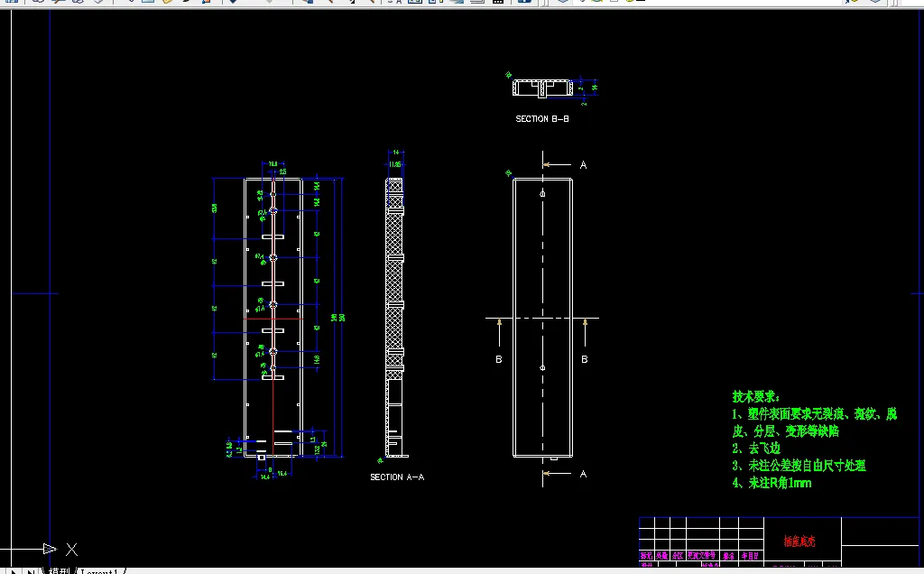The height and width of the screenshot is (574, 924).
Task: Select the 技术要求 heading text
Action: [x=756, y=396]
